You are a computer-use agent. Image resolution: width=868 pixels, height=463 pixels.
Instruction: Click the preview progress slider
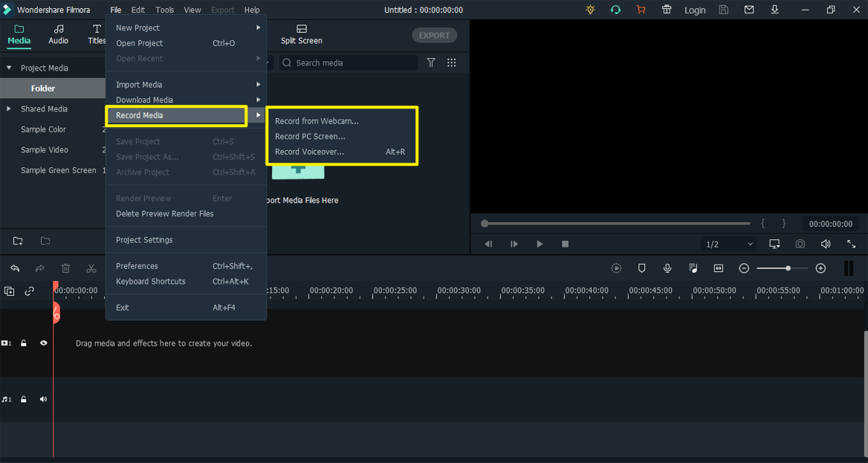[616, 224]
